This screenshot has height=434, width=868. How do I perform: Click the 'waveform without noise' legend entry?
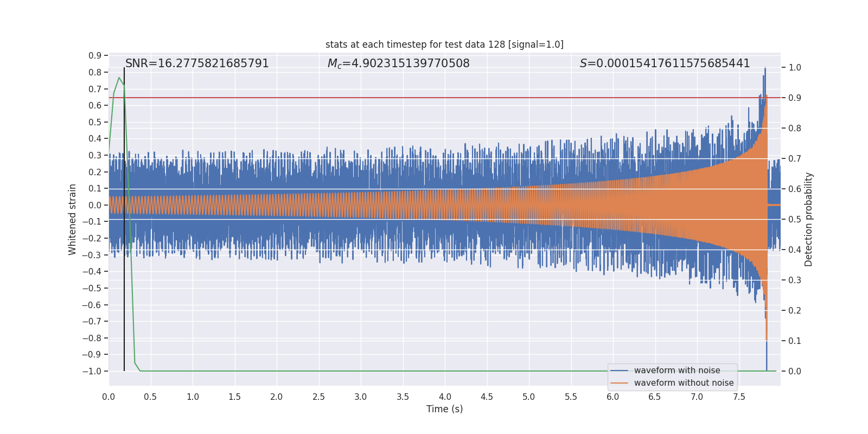[684, 383]
